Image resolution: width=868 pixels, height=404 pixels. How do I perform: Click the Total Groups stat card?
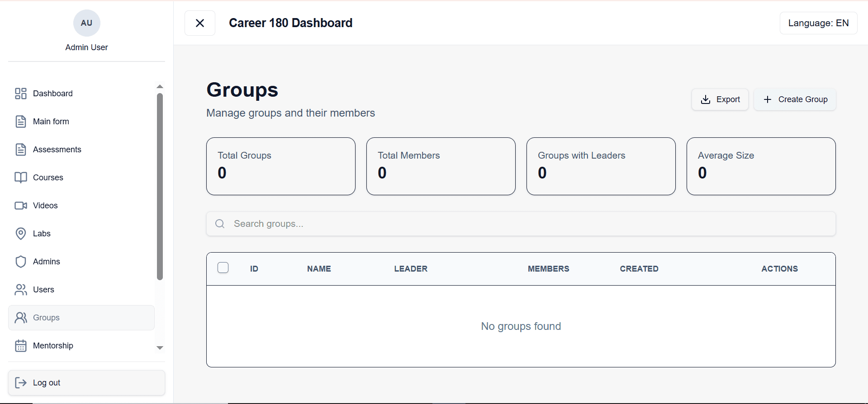[x=281, y=166]
